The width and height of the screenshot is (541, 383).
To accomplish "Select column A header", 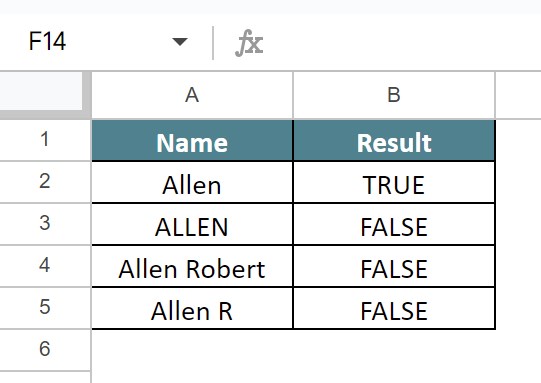I will pyautogui.click(x=192, y=95).
